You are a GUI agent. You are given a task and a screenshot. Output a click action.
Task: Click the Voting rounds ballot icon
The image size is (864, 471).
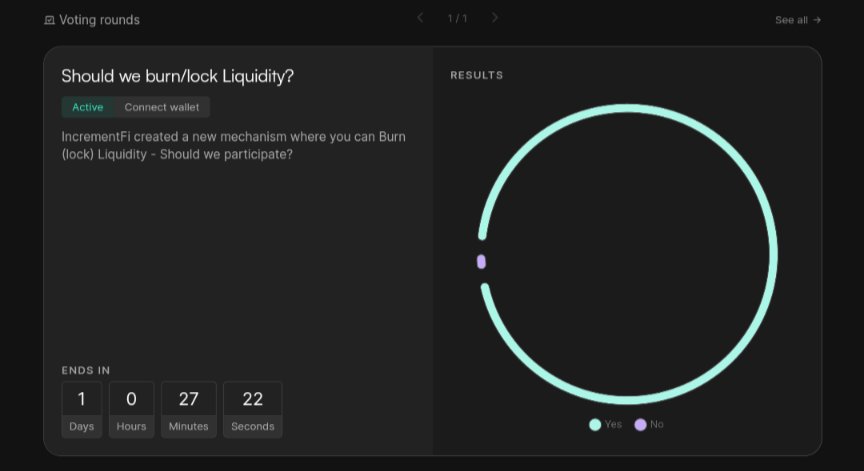(50, 20)
